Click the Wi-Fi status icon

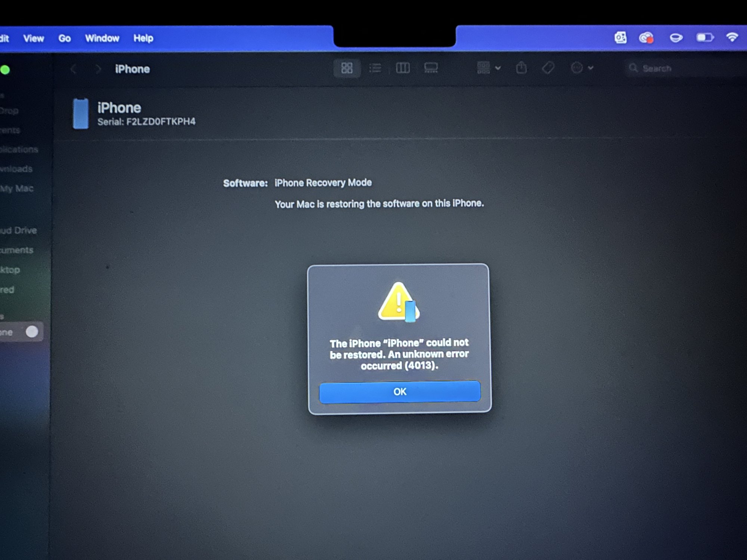(732, 37)
